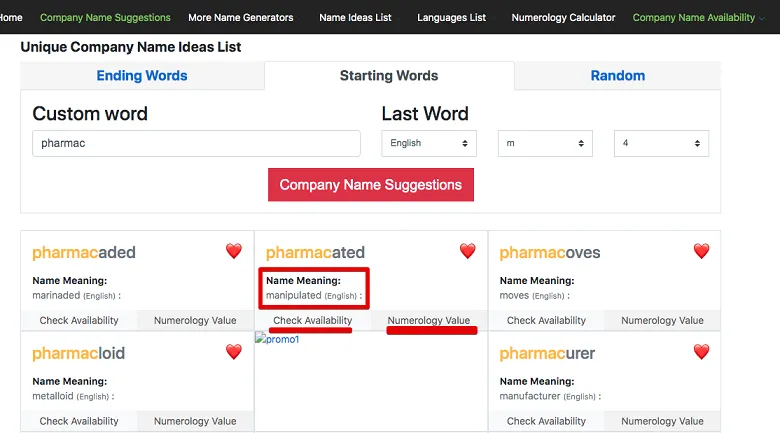Click the heart icon beside pharmacoves
This screenshot has width=780, height=433.
701,251
